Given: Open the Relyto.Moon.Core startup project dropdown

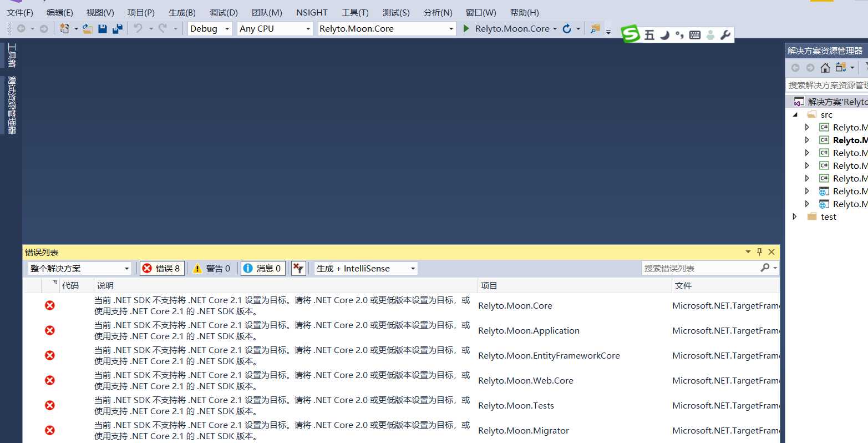Looking at the screenshot, I should tap(387, 28).
